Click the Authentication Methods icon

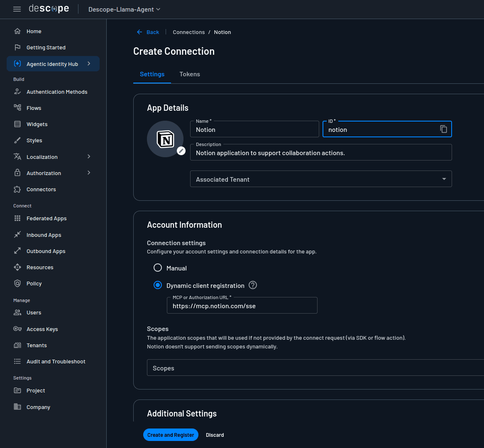point(17,92)
